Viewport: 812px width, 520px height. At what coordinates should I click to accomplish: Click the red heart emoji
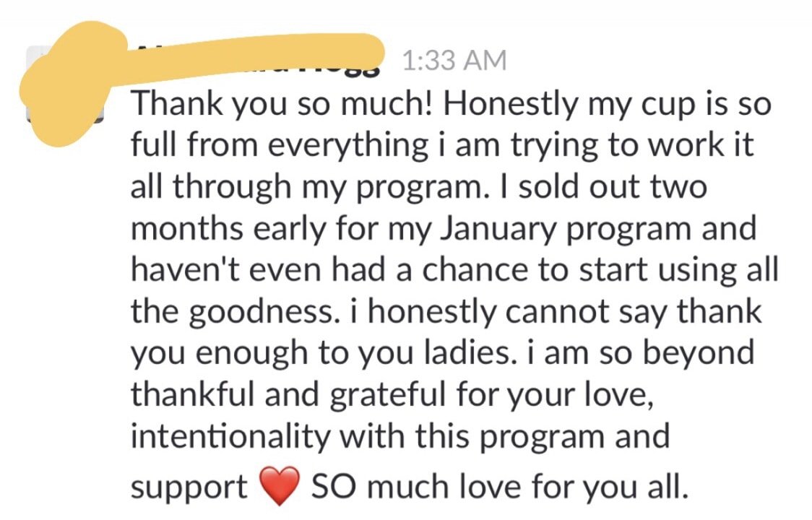coord(279,485)
